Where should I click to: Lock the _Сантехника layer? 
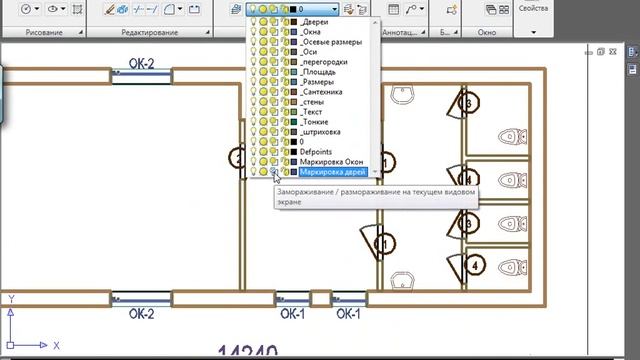coord(285,92)
